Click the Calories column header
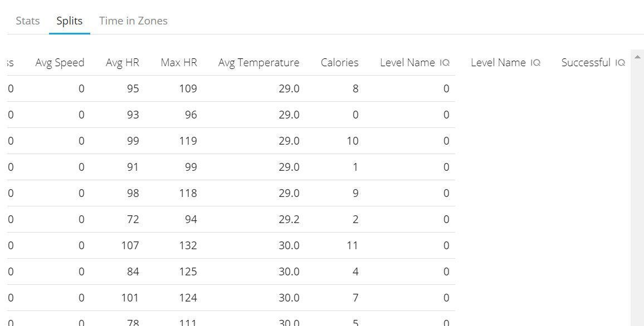This screenshot has width=644, height=326. (339, 63)
